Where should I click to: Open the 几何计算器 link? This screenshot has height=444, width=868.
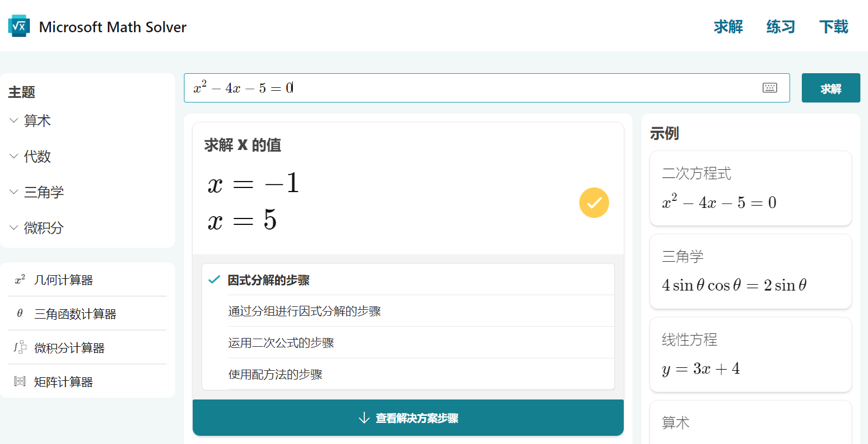(64, 280)
